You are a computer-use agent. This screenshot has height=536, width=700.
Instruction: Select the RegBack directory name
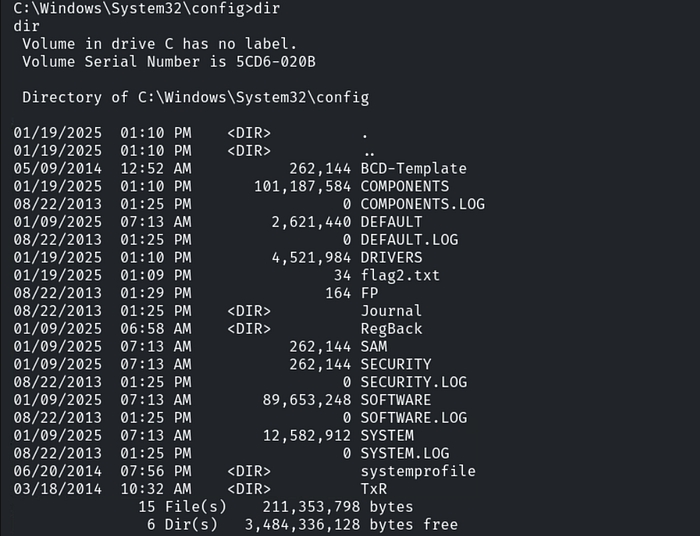click(x=391, y=328)
